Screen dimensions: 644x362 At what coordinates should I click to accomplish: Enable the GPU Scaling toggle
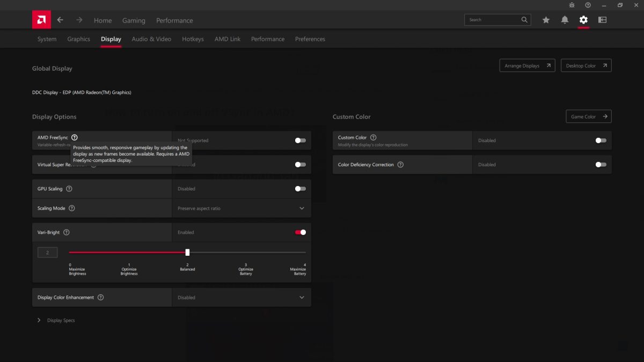coord(301,189)
